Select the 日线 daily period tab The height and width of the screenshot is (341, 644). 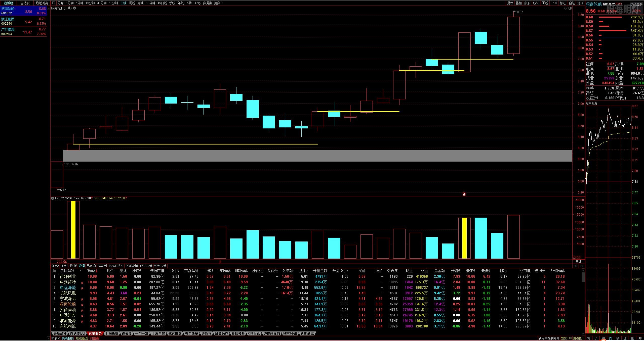(124, 3)
